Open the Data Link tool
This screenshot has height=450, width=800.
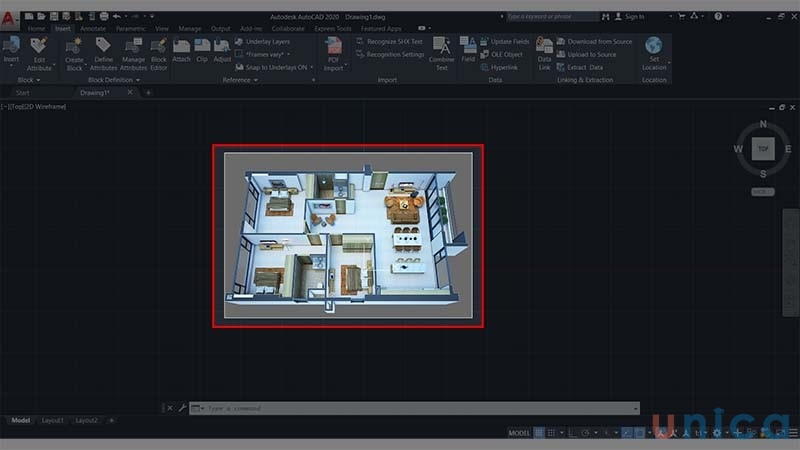coord(544,47)
